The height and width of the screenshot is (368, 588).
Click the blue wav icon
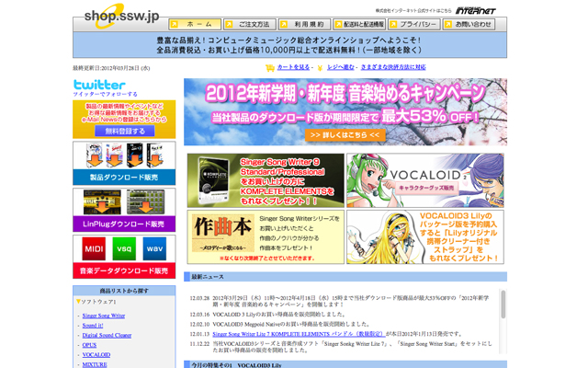click(154, 248)
